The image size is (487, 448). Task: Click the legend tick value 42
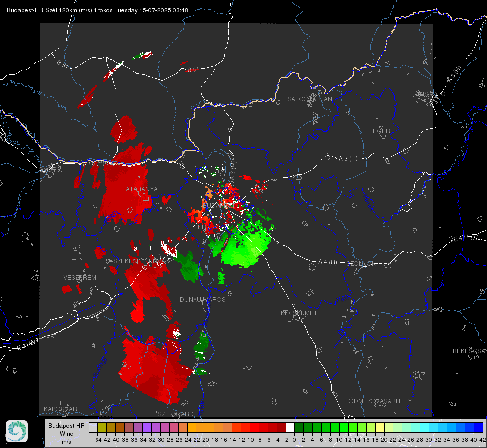482,440
